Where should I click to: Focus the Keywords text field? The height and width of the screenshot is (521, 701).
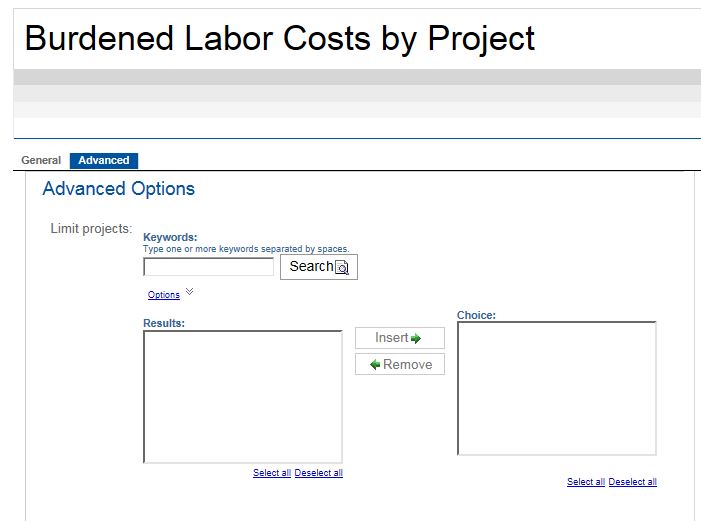tap(208, 267)
